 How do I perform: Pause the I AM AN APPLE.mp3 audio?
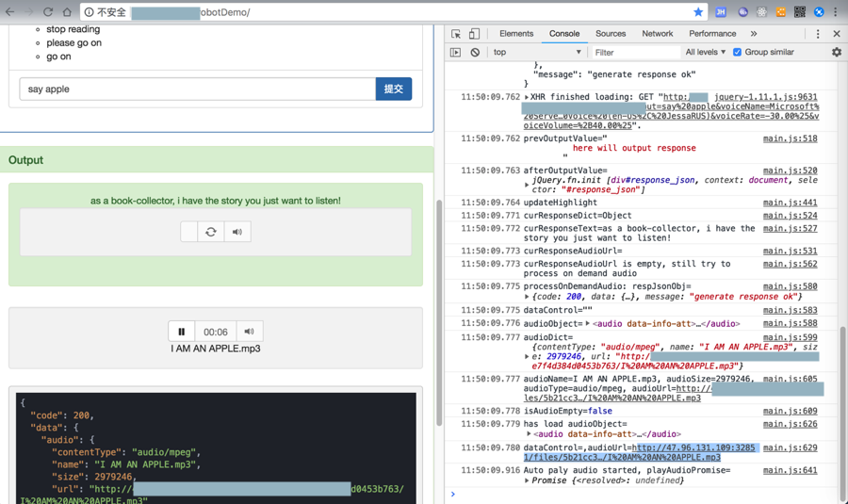182,332
